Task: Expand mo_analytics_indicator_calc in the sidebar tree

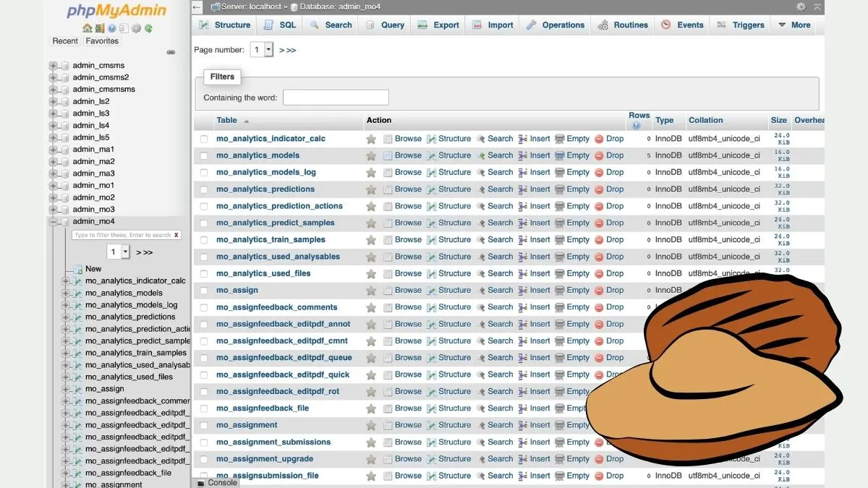Action: coord(66,281)
